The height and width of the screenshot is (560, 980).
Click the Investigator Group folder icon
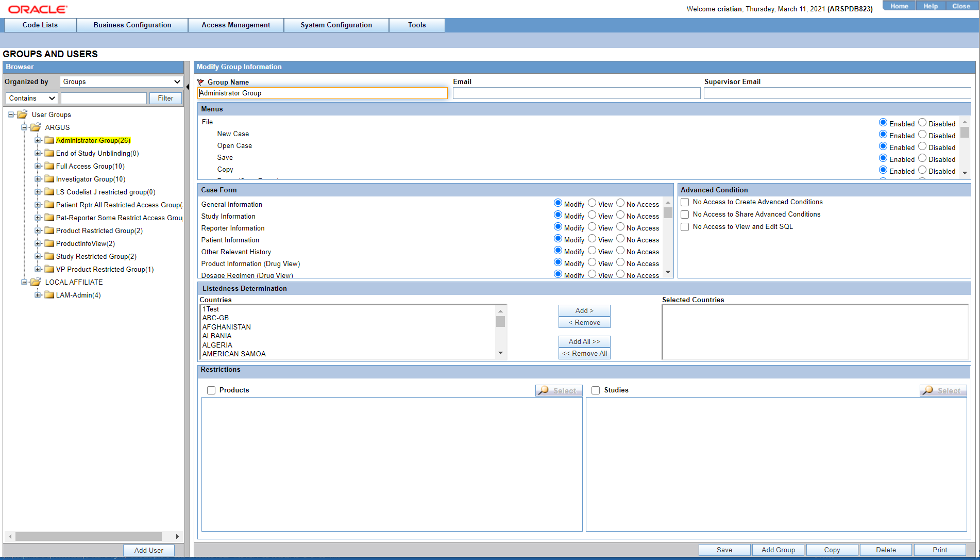coord(49,179)
